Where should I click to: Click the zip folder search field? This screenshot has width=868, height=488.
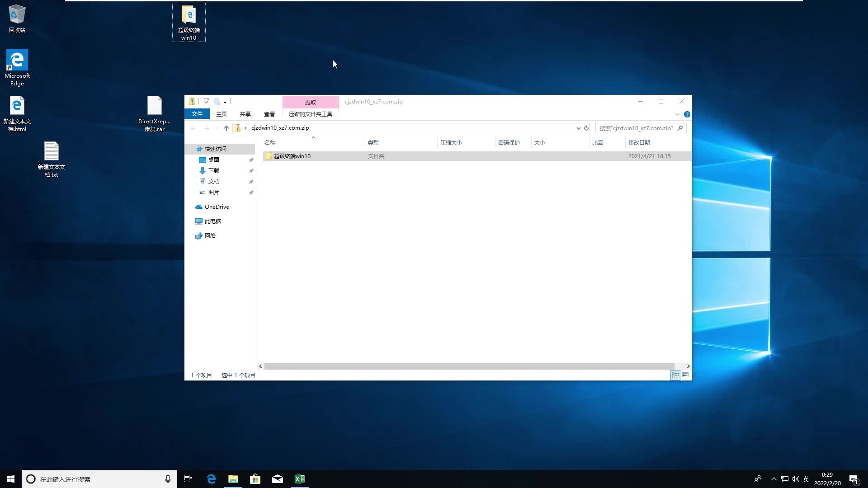636,128
